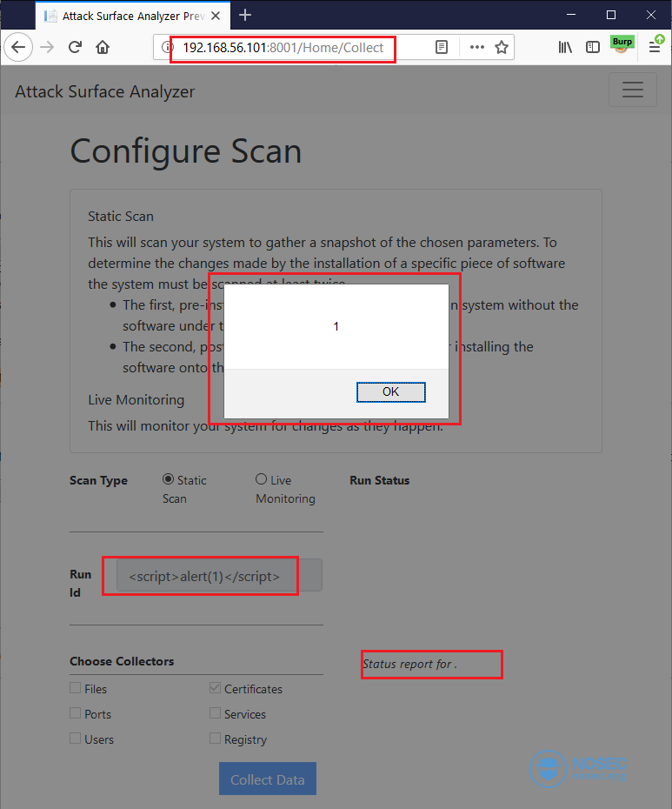Click the alert message text '1'

click(336, 326)
